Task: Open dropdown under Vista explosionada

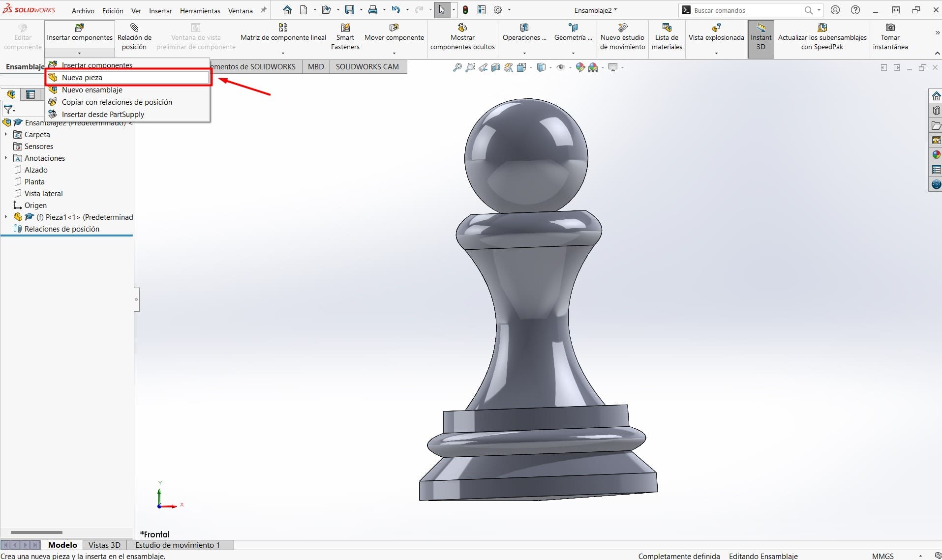Action: (716, 53)
